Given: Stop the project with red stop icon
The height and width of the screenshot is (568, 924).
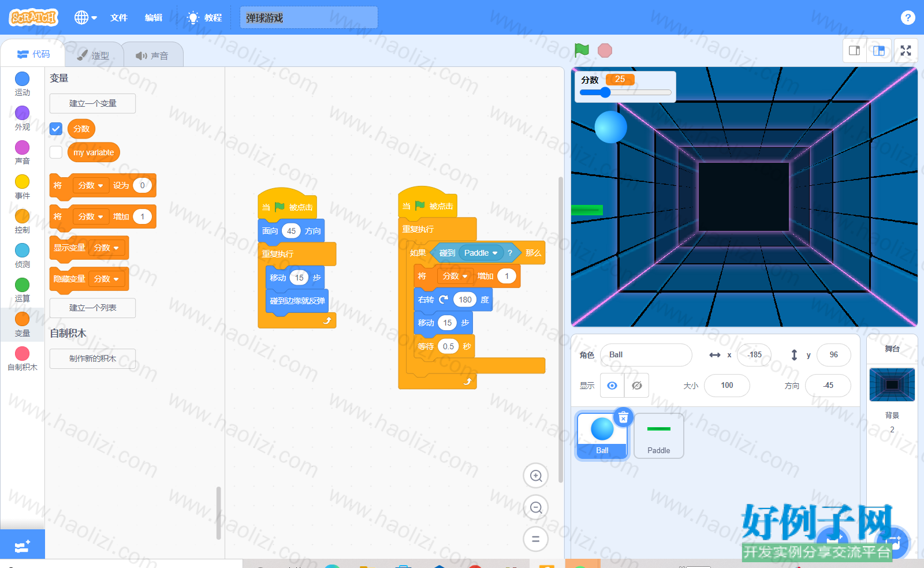Looking at the screenshot, I should coord(605,51).
